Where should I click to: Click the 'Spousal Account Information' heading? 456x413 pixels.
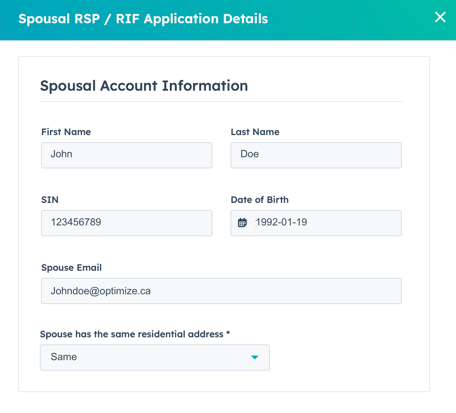point(144,86)
